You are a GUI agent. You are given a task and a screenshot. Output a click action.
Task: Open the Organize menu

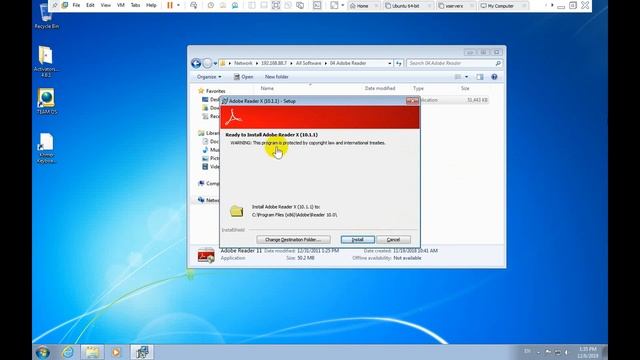(x=209, y=77)
